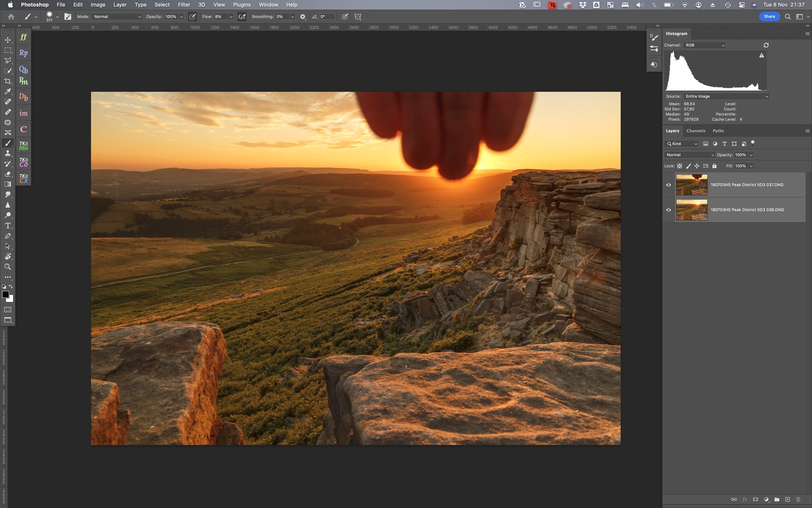
Task: Activate the Zoom tool in toolbar
Action: tap(8, 267)
